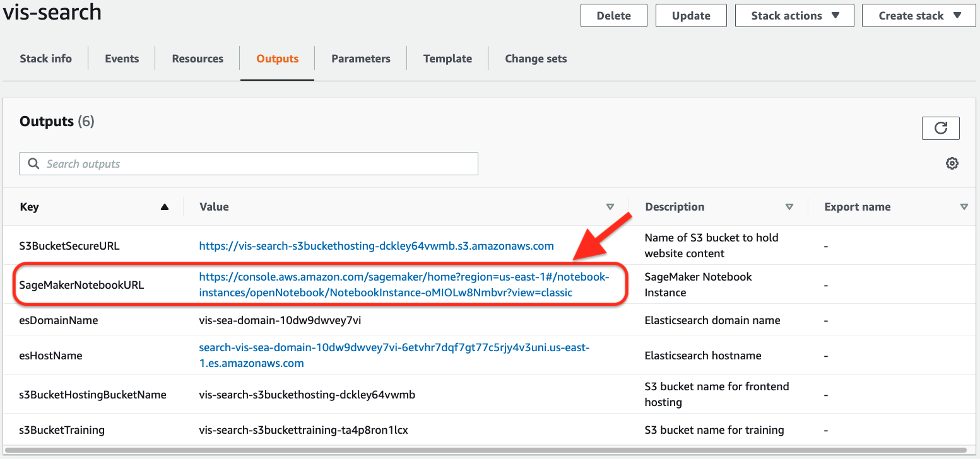Sort using Value column triangle

point(610,207)
